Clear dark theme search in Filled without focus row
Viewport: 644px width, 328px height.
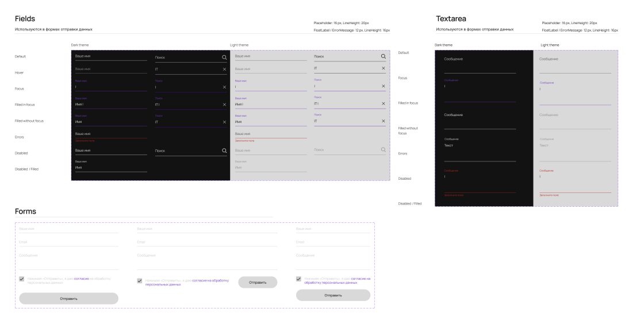click(224, 122)
